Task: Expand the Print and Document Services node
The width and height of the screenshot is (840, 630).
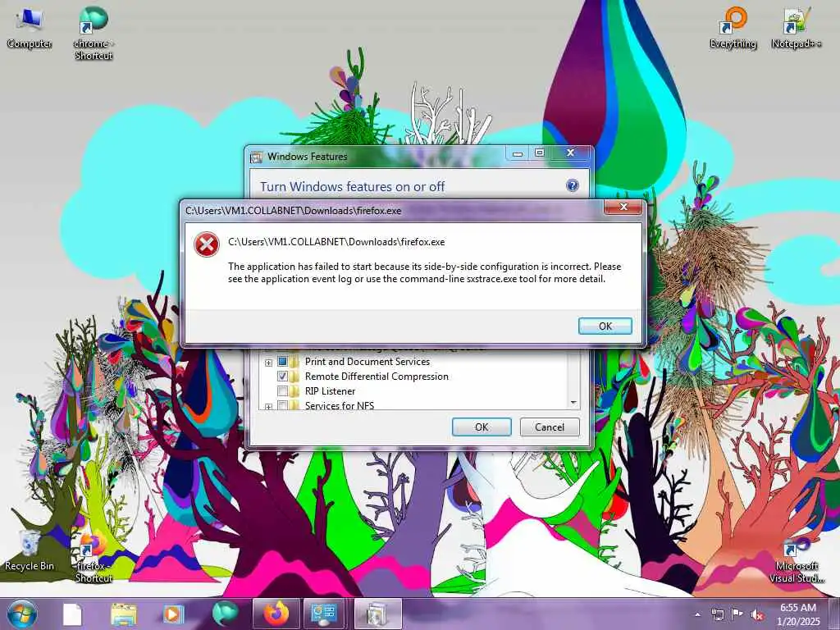Action: point(268,363)
